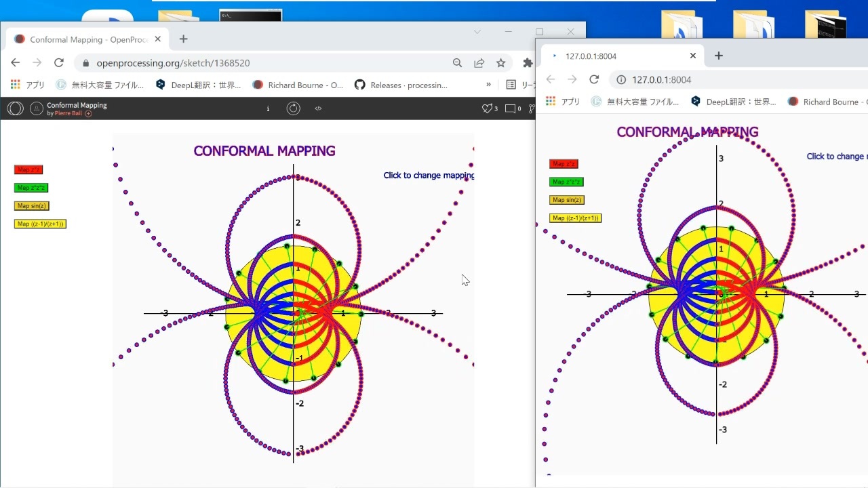
Task: Like the sketch with the heart icon
Action: coord(486,108)
